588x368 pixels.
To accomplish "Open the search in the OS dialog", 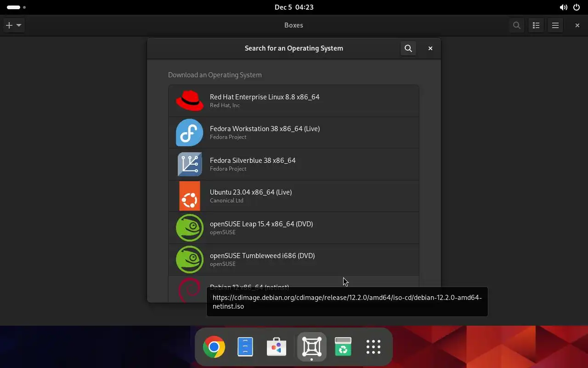I will click(x=408, y=48).
